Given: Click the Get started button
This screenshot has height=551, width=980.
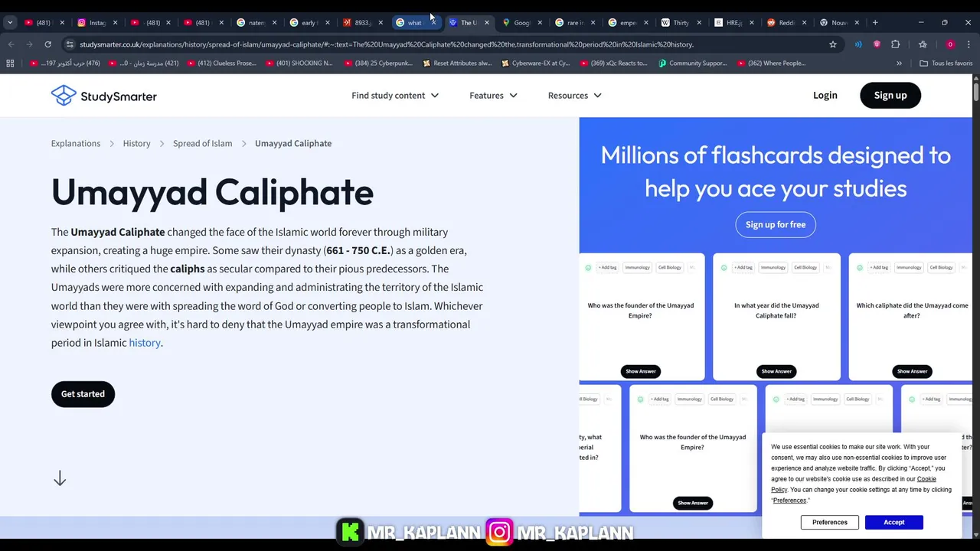Looking at the screenshot, I should coord(83,394).
